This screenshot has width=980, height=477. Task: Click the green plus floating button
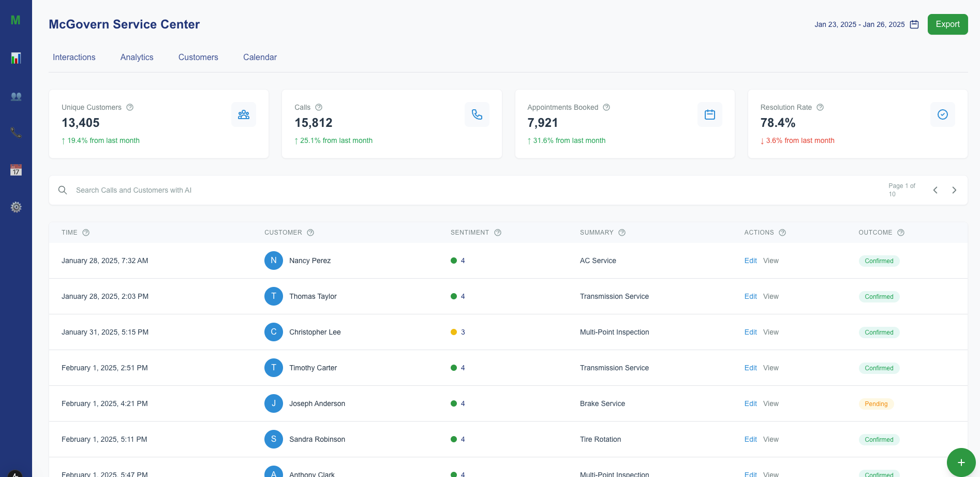point(961,462)
